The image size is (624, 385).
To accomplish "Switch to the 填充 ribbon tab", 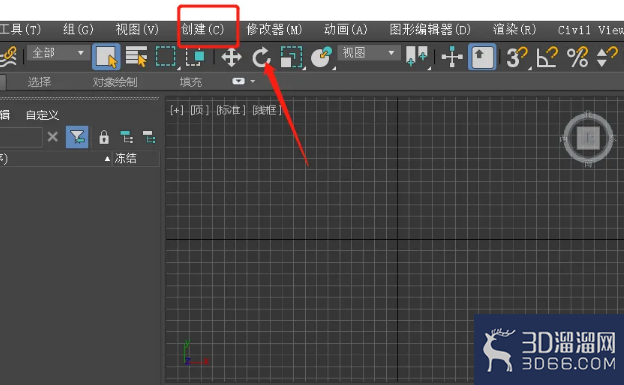I will pyautogui.click(x=191, y=82).
